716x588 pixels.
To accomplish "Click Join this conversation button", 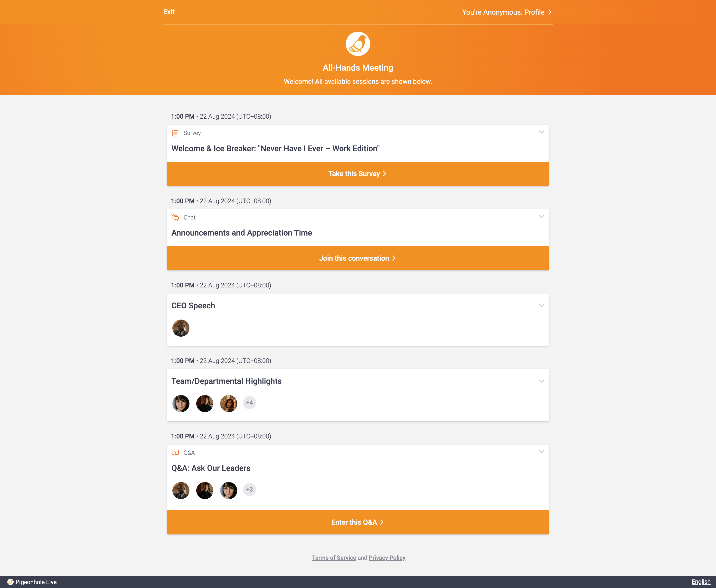I will [358, 258].
